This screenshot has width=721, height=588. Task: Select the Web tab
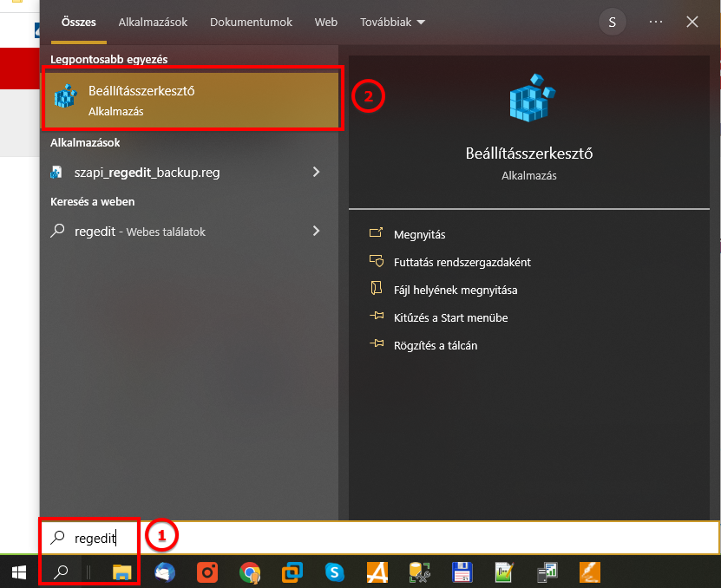pos(326,22)
